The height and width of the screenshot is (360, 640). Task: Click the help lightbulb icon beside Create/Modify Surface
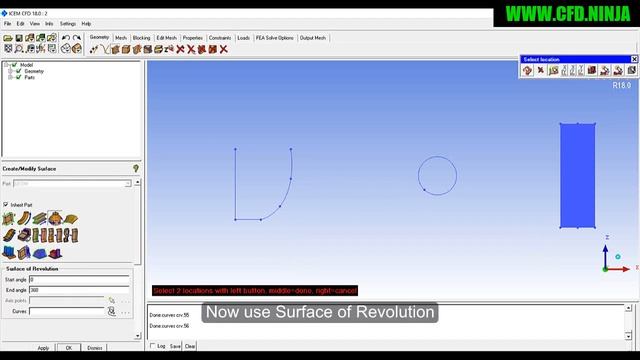point(136,168)
